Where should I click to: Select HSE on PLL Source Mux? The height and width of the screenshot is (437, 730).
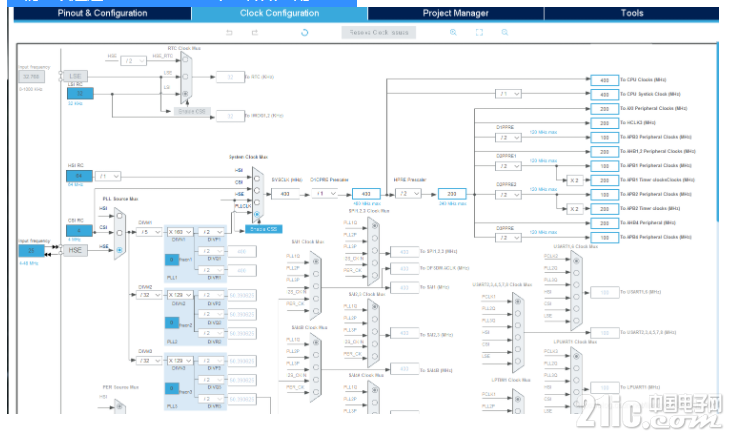pos(120,250)
